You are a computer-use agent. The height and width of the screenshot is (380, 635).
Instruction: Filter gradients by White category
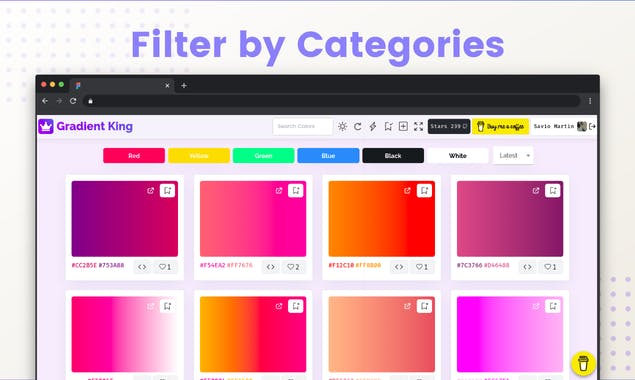point(458,156)
